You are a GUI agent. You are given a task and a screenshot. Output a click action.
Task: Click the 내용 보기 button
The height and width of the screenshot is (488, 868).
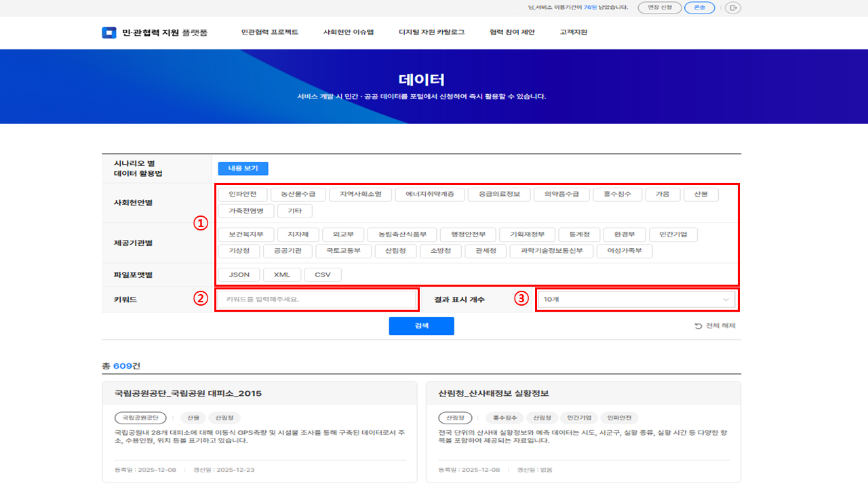(x=243, y=169)
